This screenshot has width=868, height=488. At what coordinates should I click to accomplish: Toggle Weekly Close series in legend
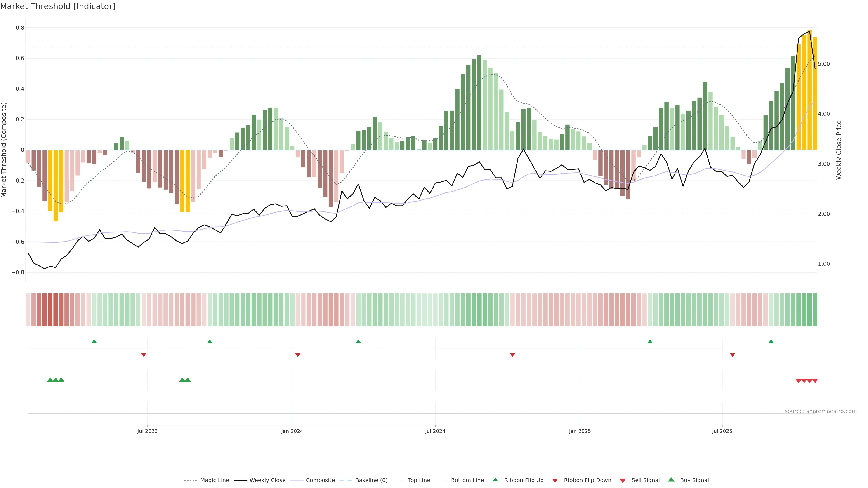(267, 480)
